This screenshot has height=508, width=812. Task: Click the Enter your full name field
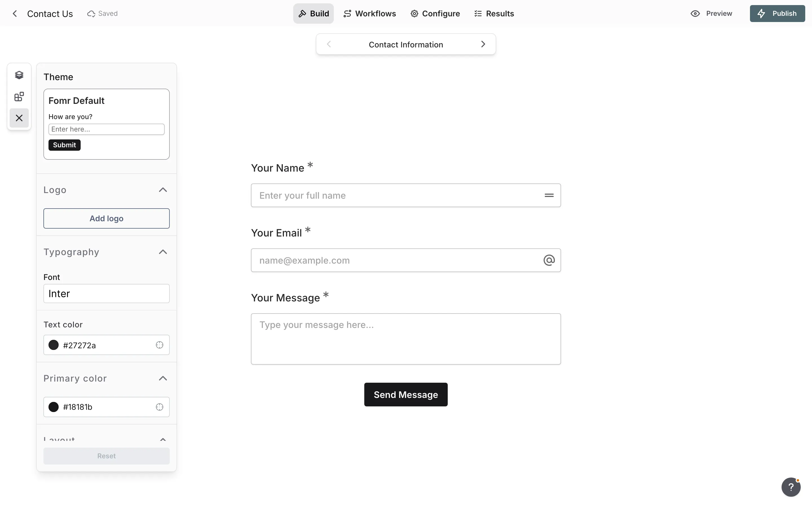406,195
